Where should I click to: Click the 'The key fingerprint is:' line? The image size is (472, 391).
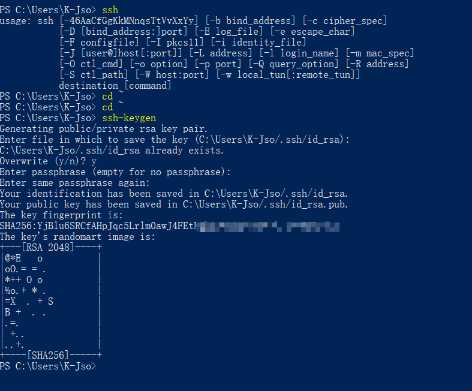coord(61,215)
